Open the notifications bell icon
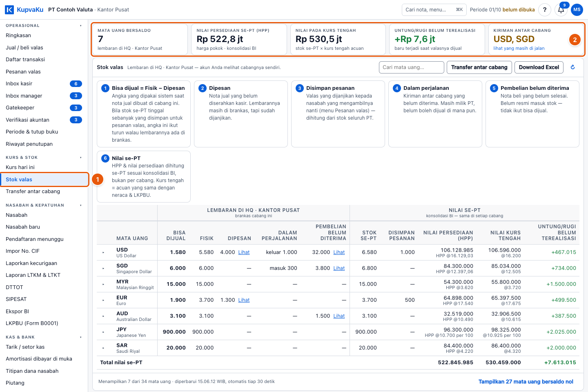588x392 pixels. click(561, 10)
